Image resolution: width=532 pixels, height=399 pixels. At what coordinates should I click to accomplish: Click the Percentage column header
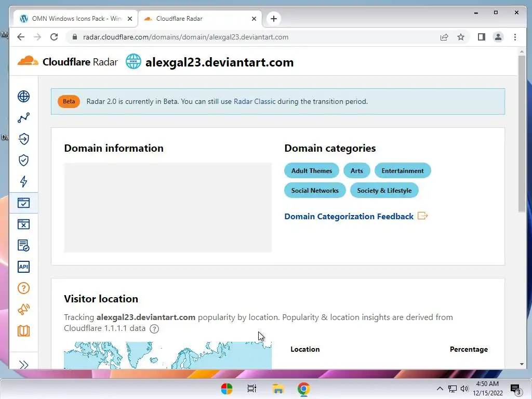pos(469,349)
